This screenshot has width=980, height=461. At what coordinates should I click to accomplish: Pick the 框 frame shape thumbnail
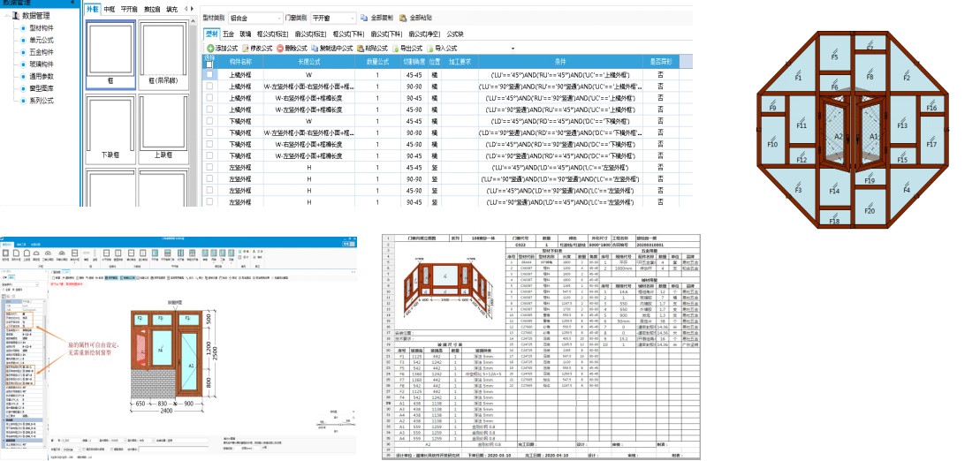pos(110,55)
